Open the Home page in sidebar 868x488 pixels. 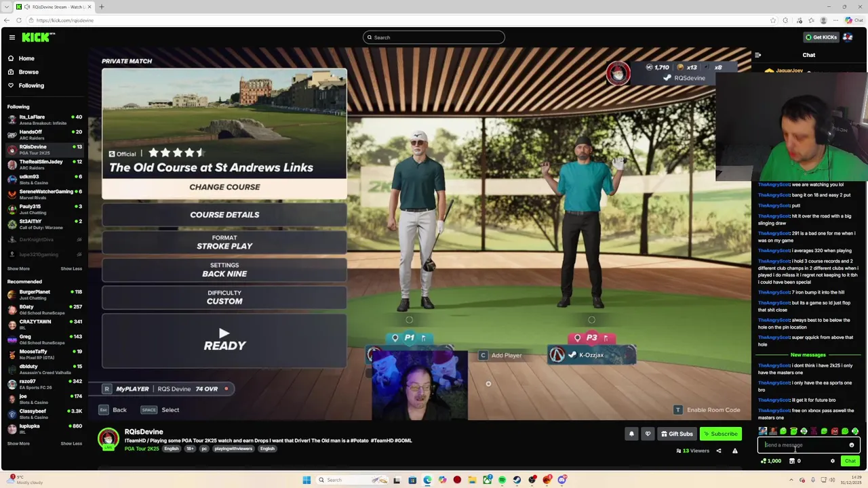[26, 58]
